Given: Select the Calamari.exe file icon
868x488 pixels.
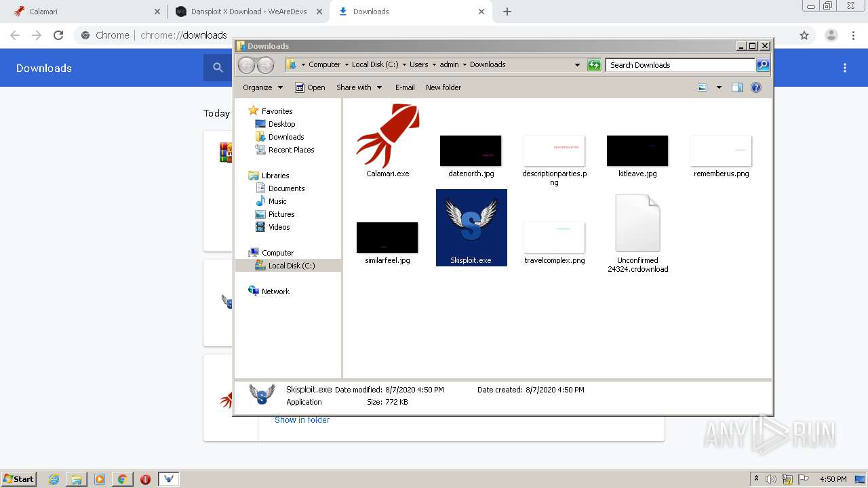Looking at the screenshot, I should click(x=388, y=136).
